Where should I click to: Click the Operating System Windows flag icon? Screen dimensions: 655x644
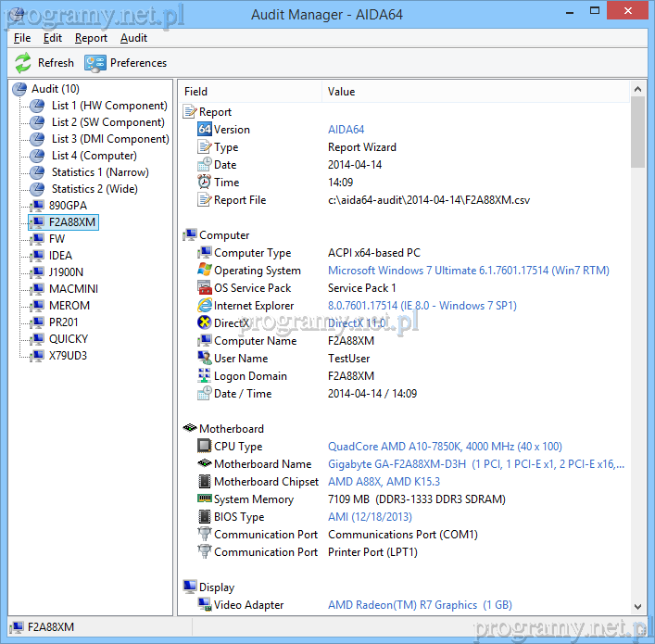click(x=205, y=271)
